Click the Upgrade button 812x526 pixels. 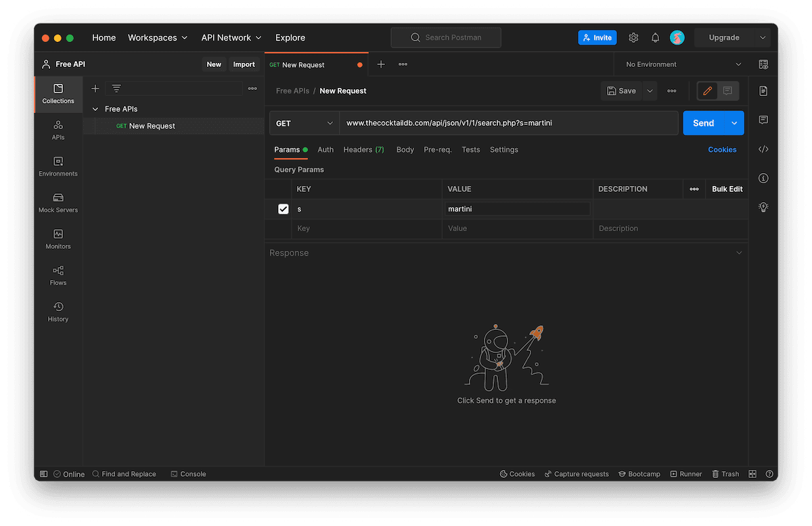tap(724, 38)
